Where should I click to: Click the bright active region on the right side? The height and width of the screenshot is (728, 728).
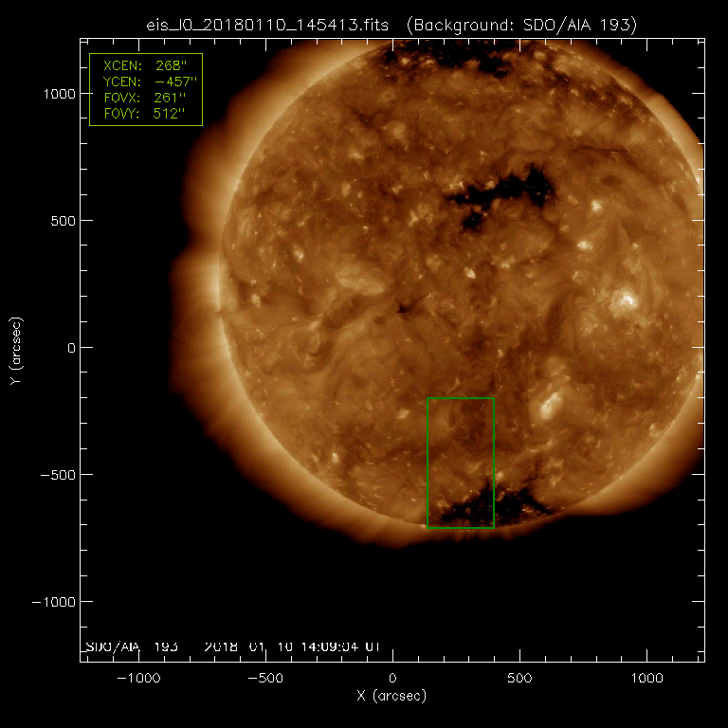(x=623, y=302)
